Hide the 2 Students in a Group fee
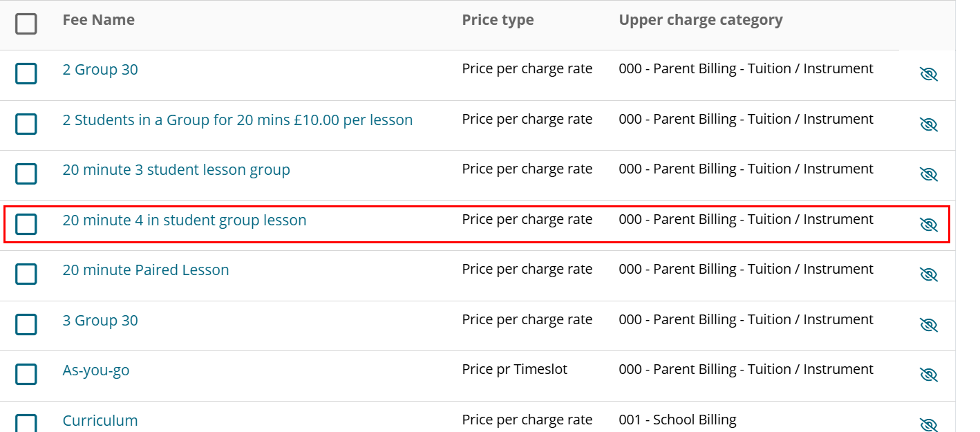This screenshot has width=980, height=432. click(x=928, y=124)
